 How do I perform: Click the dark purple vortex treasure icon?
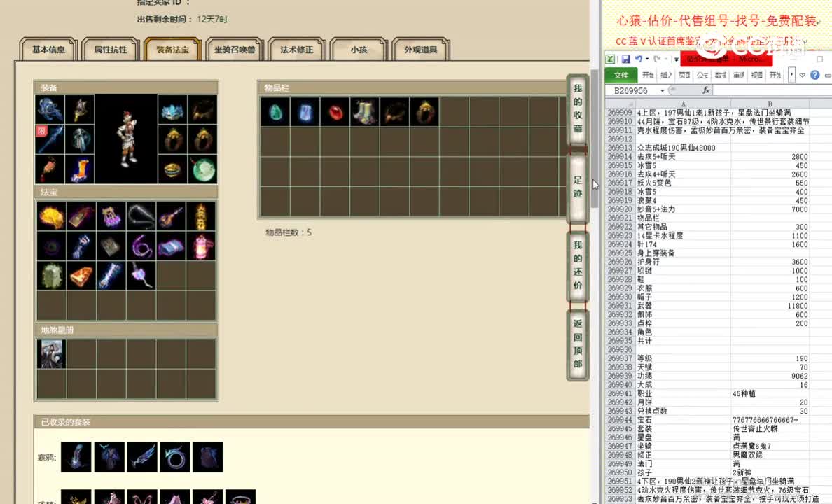pos(51,246)
